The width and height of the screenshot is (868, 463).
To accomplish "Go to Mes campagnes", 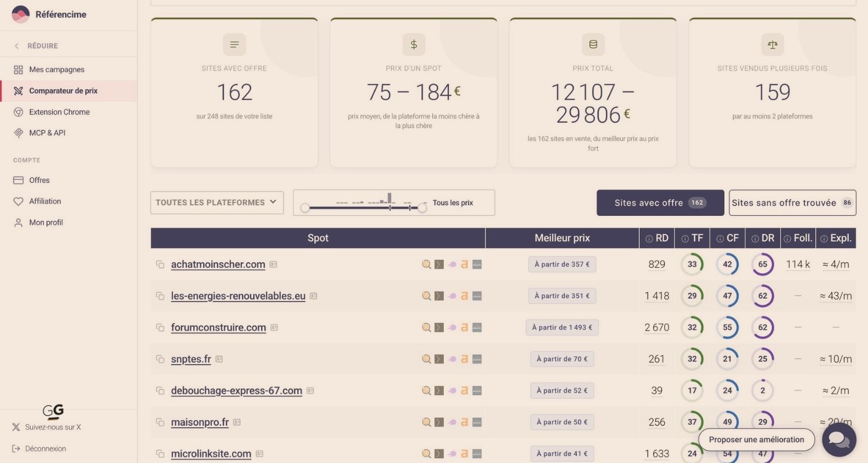I will [68, 69].
